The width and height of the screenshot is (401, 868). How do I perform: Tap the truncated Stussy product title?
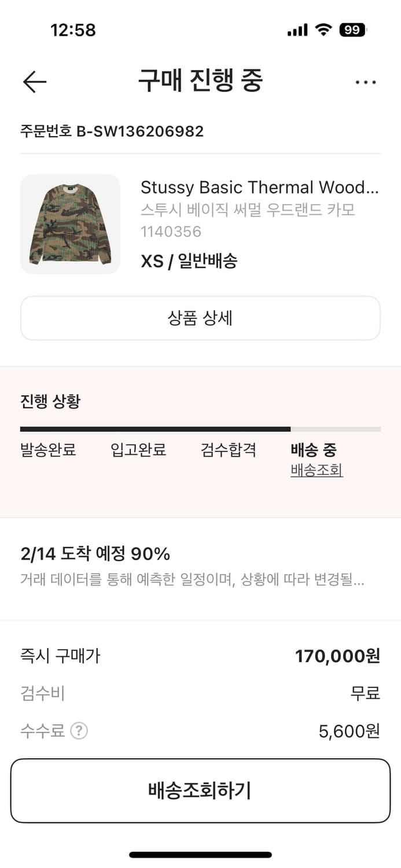coord(259,187)
